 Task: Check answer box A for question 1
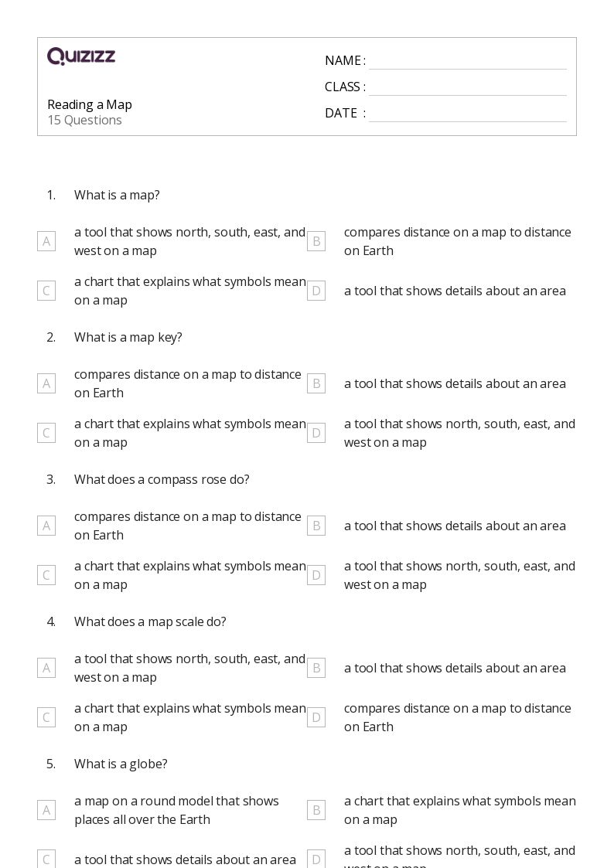coord(46,241)
